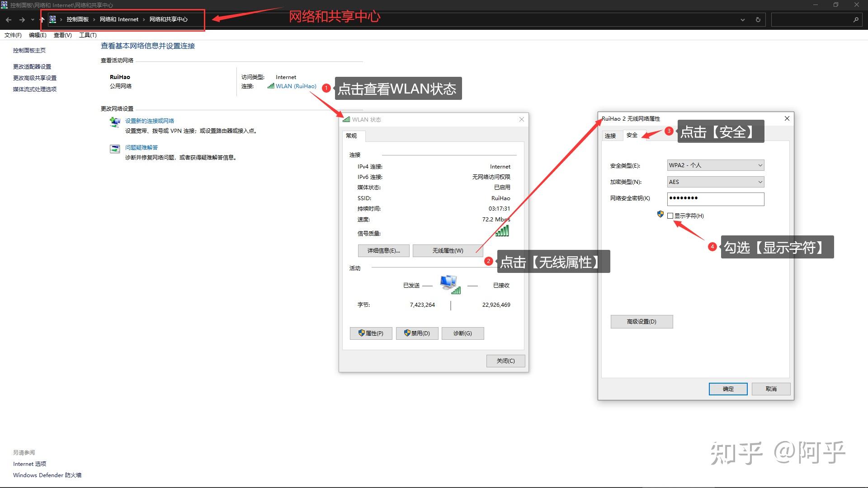Image resolution: width=868 pixels, height=488 pixels.
Task: Select the 常规 tab in WLAN status
Action: pyautogui.click(x=352, y=136)
